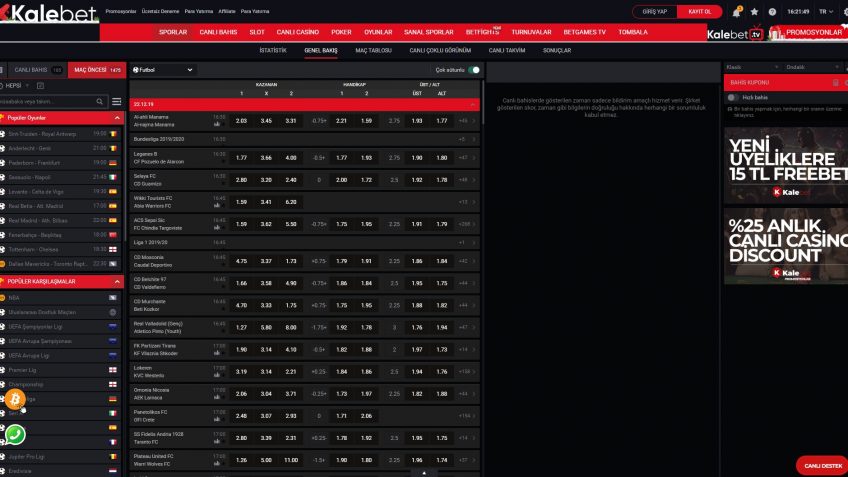Open WhatsApp support chat icon
Screen dimensions: 848x477
click(x=15, y=434)
